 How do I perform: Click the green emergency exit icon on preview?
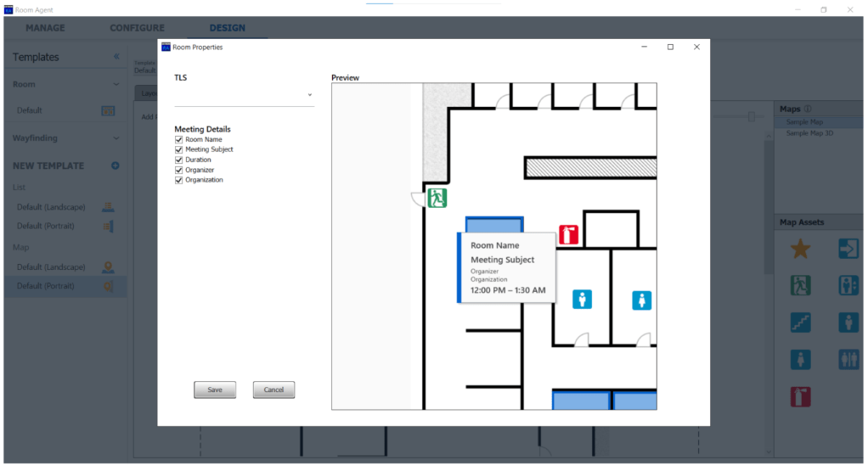(437, 199)
